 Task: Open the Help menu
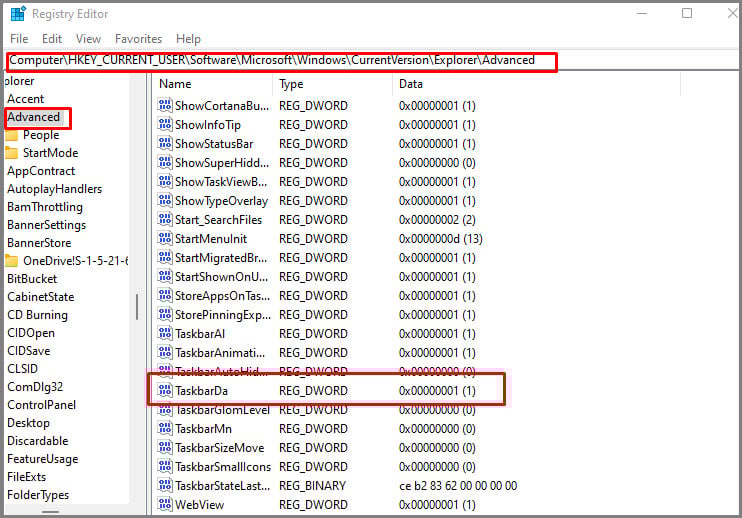point(188,39)
